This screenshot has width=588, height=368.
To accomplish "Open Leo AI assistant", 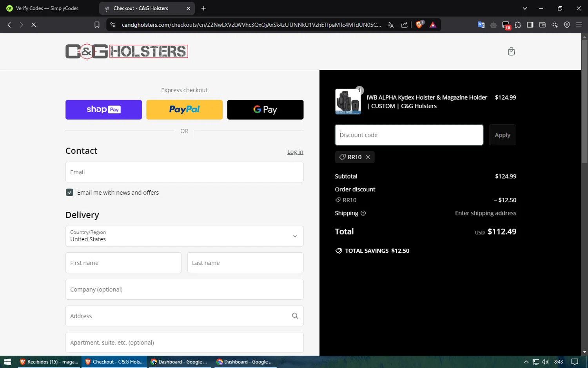I will pyautogui.click(x=555, y=25).
